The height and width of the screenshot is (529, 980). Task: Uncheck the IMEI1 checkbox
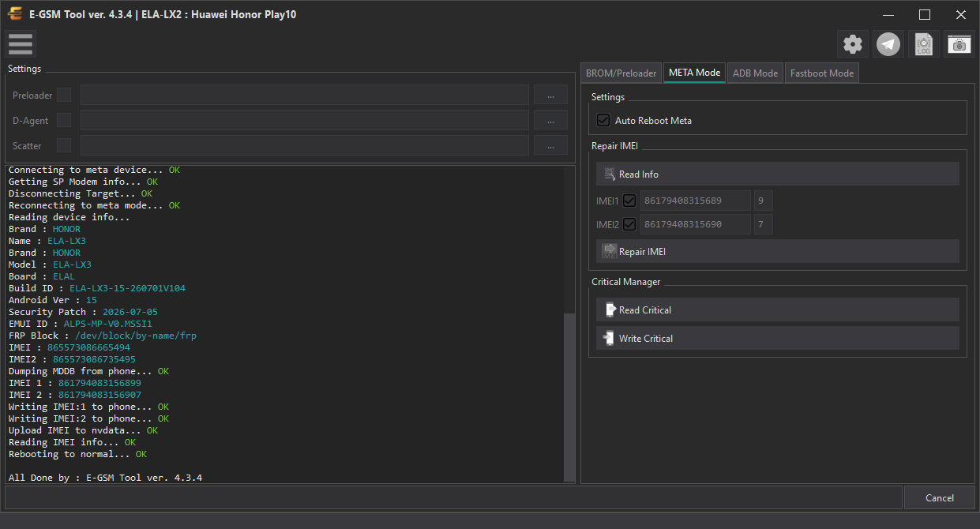[629, 201]
